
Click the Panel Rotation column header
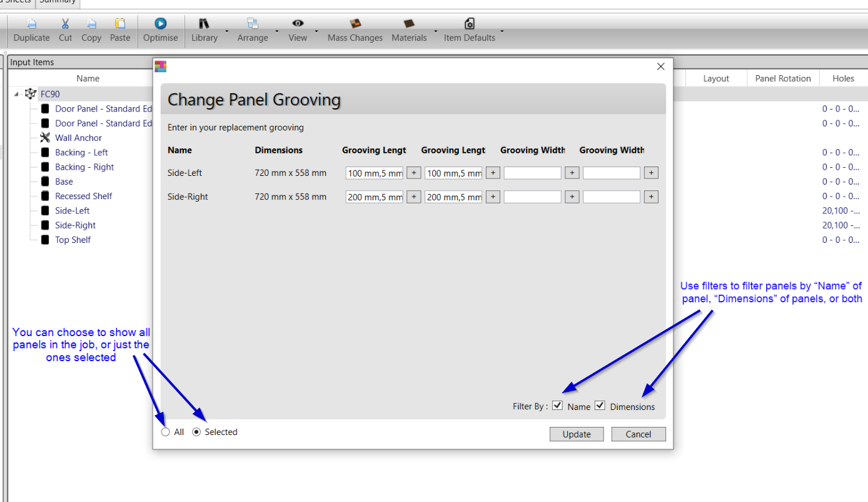(783, 78)
